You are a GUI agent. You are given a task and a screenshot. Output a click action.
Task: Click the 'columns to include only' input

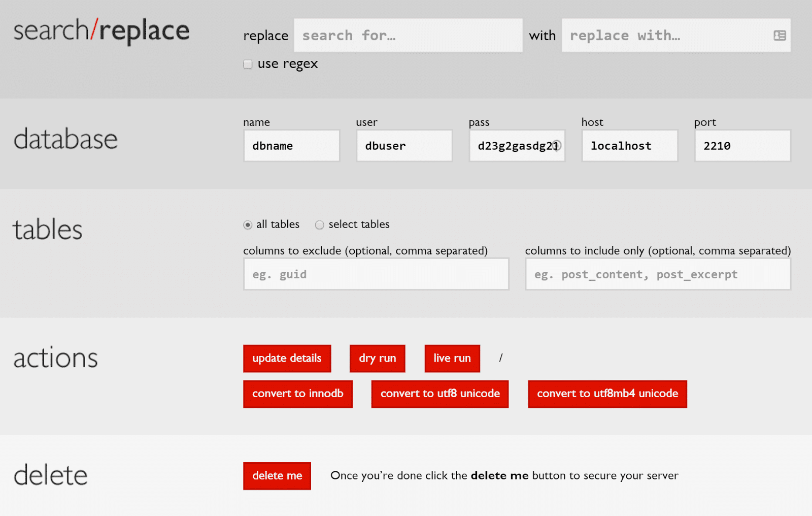click(658, 274)
